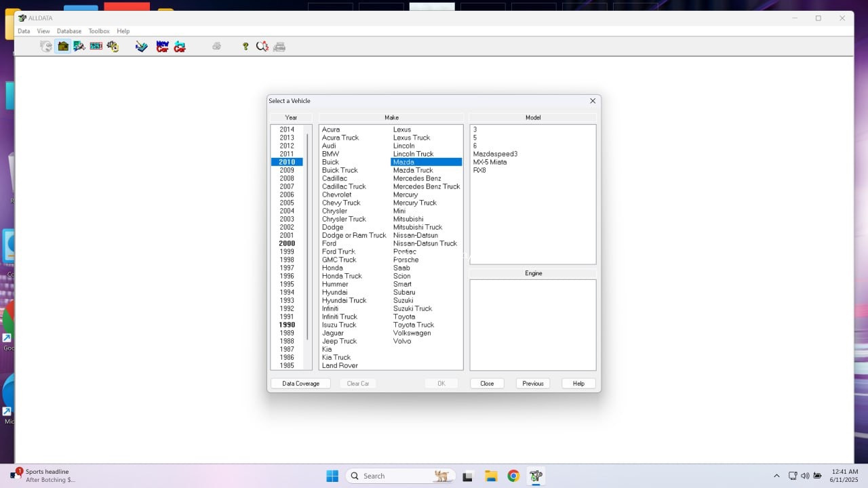Click the black-white square taskbar icon
The width and height of the screenshot is (868, 488).
pos(467,476)
